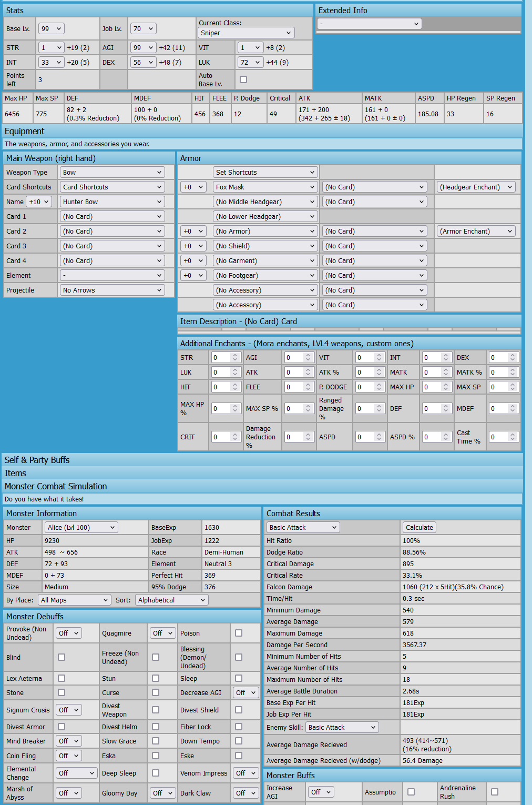Open the Quagmire Off dropdown
Viewport: 532px width, 805px height.
(162, 633)
